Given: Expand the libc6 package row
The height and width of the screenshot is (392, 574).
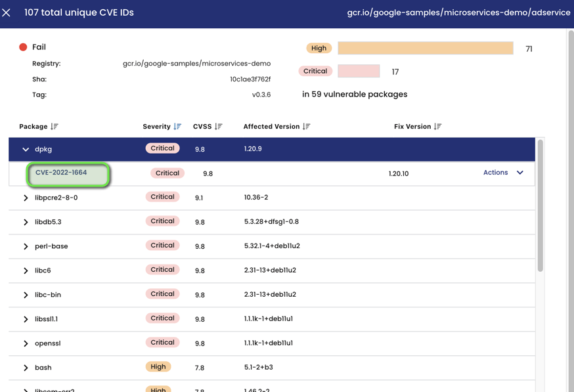Looking at the screenshot, I should [26, 271].
